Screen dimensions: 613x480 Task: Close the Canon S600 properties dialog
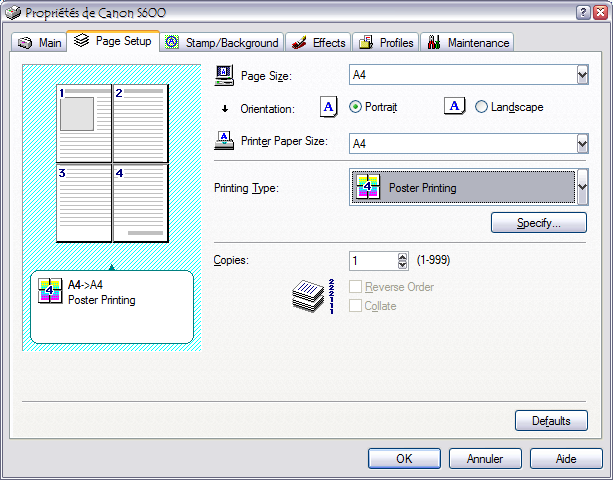tap(600, 13)
